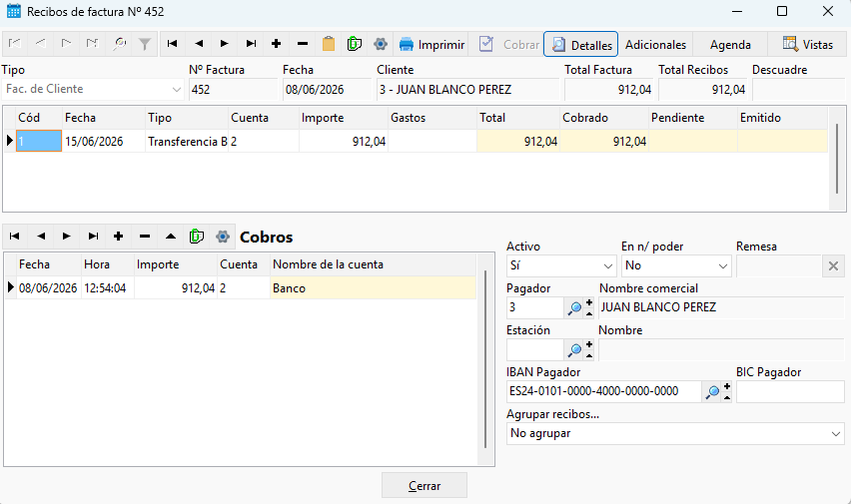851x504 pixels.
Task: Click the Cerrar button
Action: click(x=424, y=486)
